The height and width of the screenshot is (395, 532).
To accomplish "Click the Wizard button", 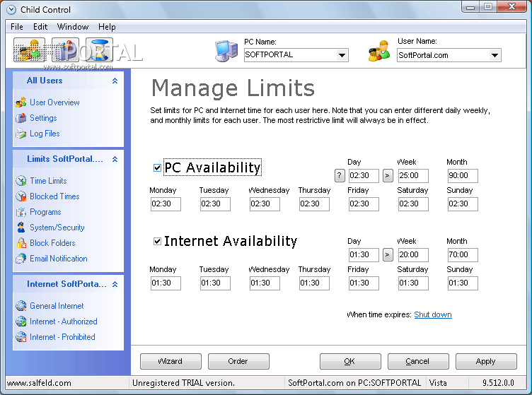I will click(170, 362).
